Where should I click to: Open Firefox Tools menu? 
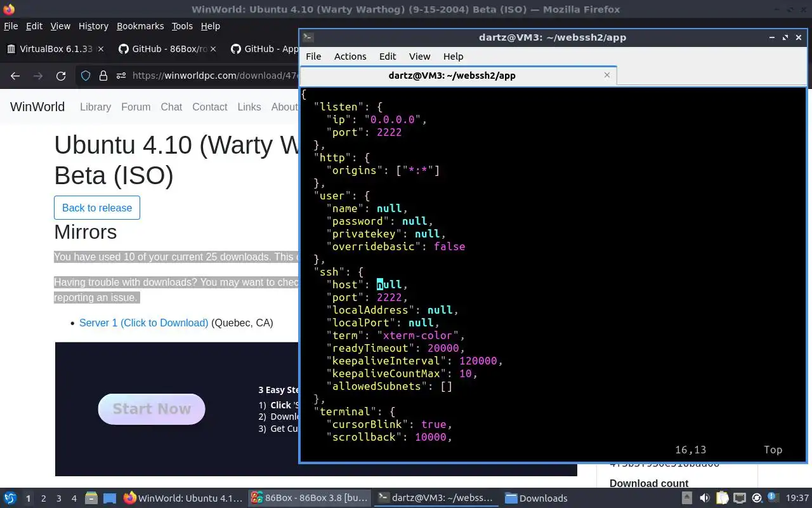(182, 26)
